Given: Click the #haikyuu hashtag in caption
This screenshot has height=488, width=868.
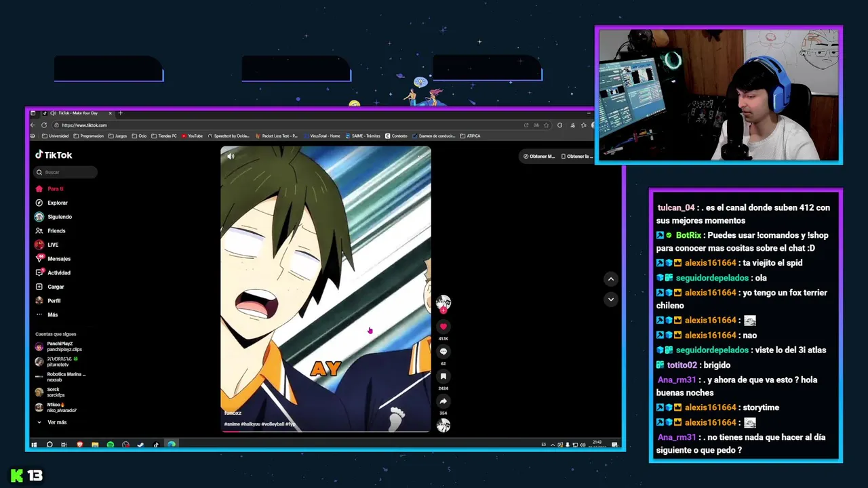Looking at the screenshot, I should pos(251,424).
